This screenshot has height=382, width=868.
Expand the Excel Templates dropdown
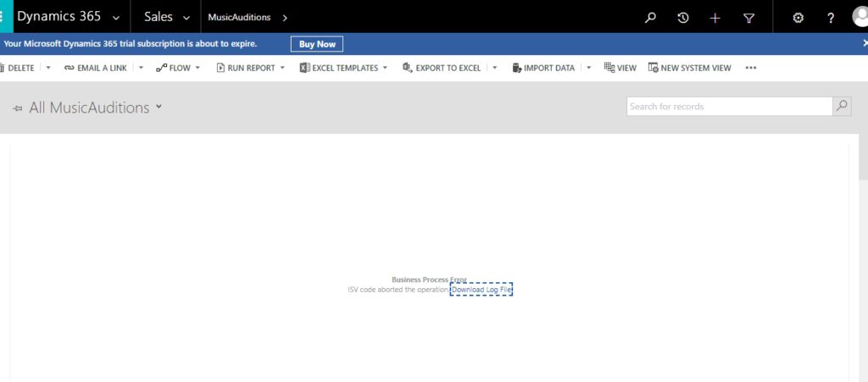point(385,68)
